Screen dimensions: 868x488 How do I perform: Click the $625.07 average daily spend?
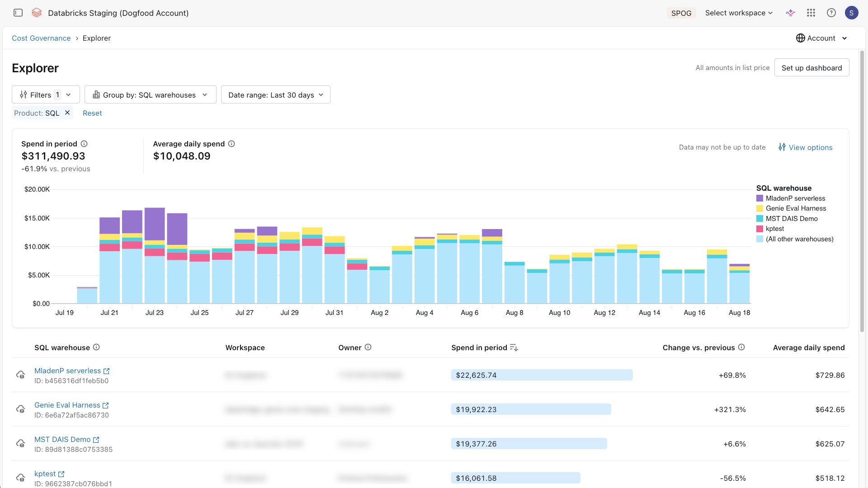[x=830, y=444]
